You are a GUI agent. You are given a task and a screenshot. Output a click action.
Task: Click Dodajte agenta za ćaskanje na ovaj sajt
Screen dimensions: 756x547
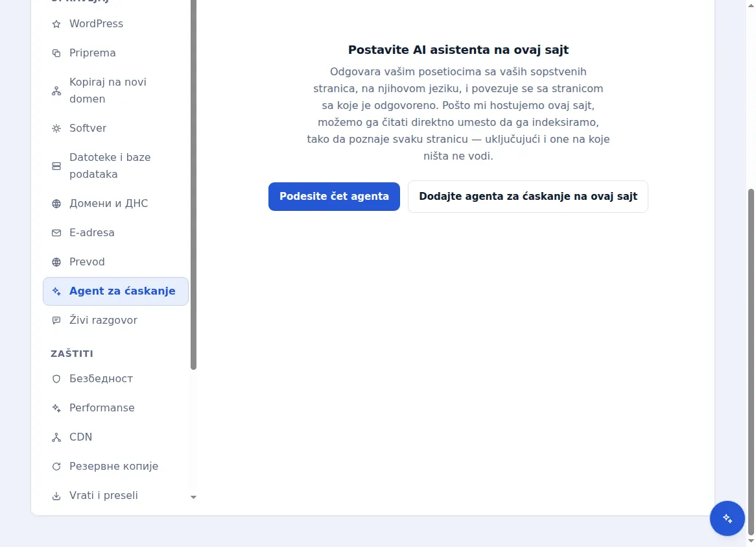[x=528, y=197]
